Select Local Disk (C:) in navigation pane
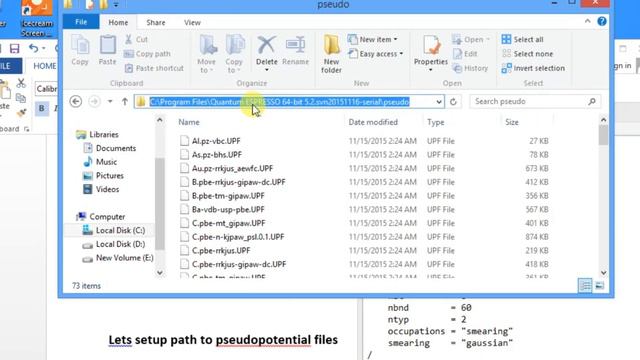This screenshot has height=360, width=640. 114,230
